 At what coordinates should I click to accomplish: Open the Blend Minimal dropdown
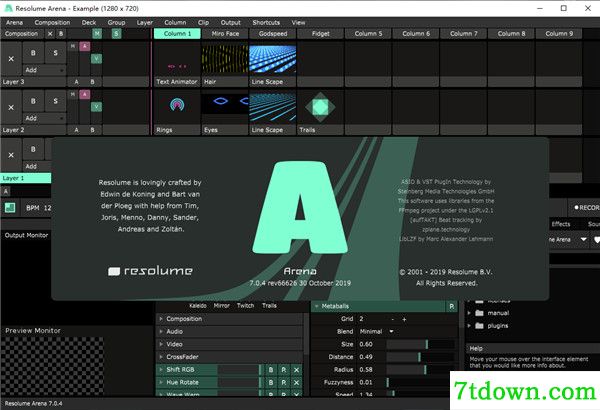pyautogui.click(x=377, y=332)
